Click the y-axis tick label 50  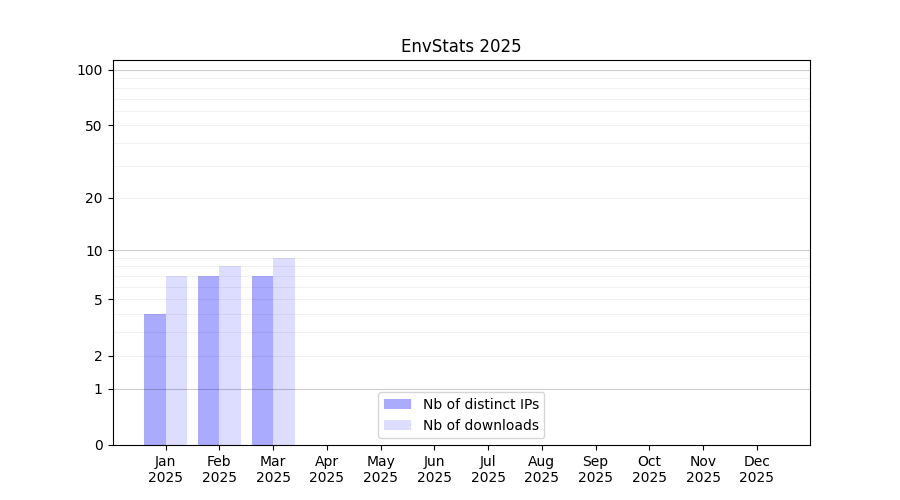[x=93, y=126]
